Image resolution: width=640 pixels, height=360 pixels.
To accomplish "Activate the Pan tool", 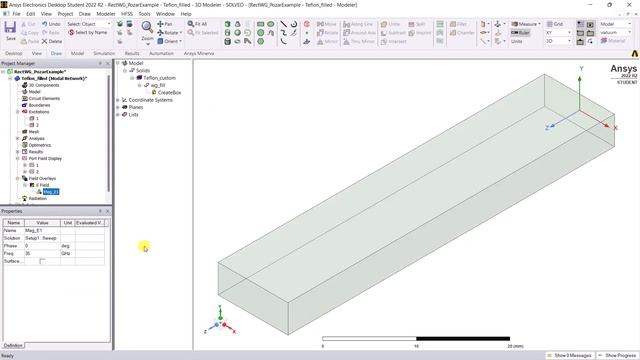I will click(164, 24).
